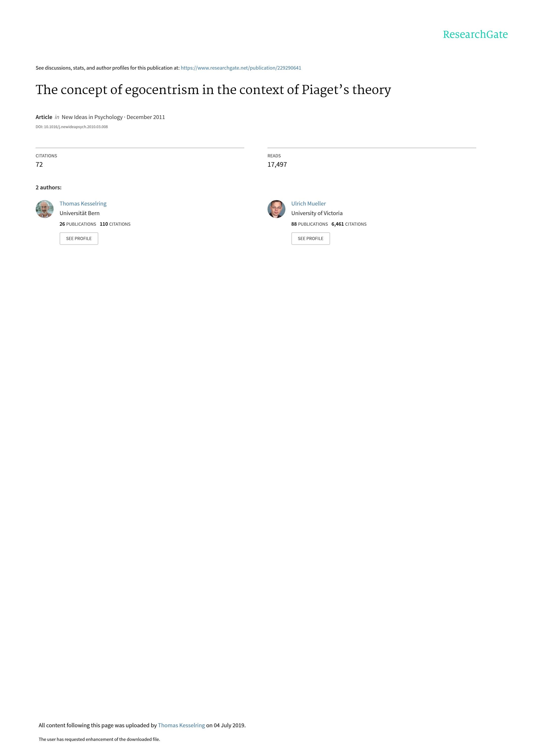Click the 17,497 reads count
535x756 pixels.
pyautogui.click(x=277, y=164)
